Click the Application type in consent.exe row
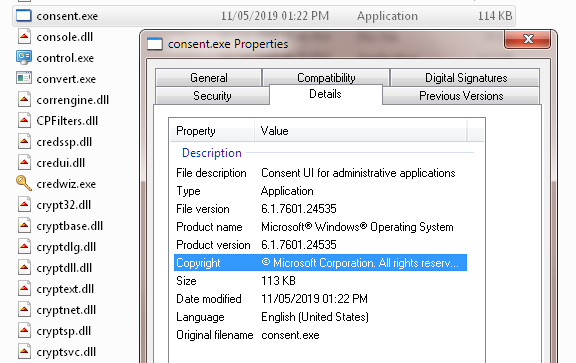The image size is (576, 363). (387, 16)
